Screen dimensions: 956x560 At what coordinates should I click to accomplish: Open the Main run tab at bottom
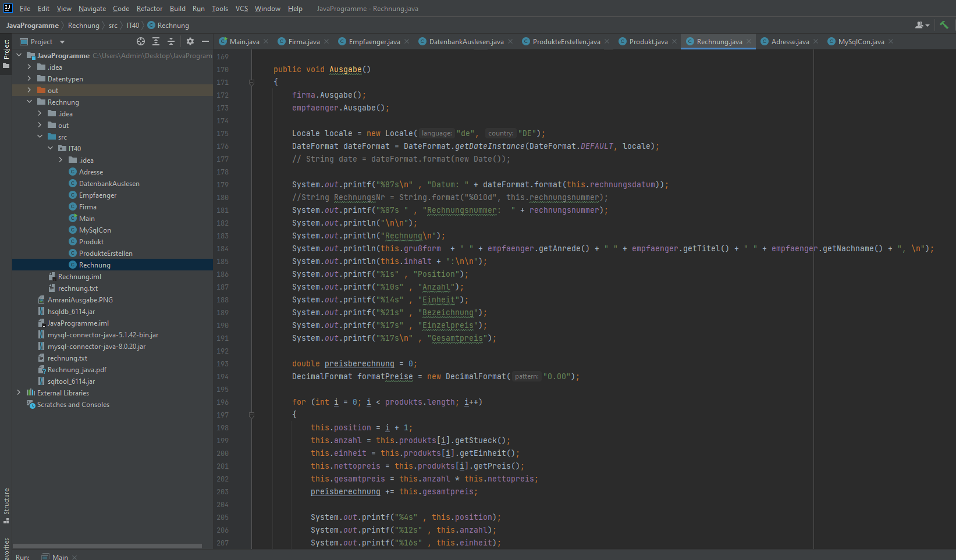pos(60,557)
